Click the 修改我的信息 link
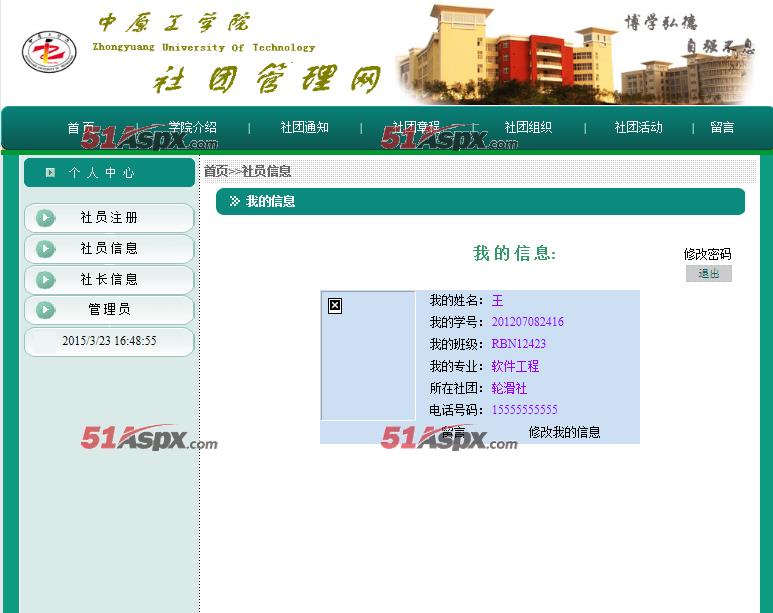The image size is (773, 613). tap(564, 433)
